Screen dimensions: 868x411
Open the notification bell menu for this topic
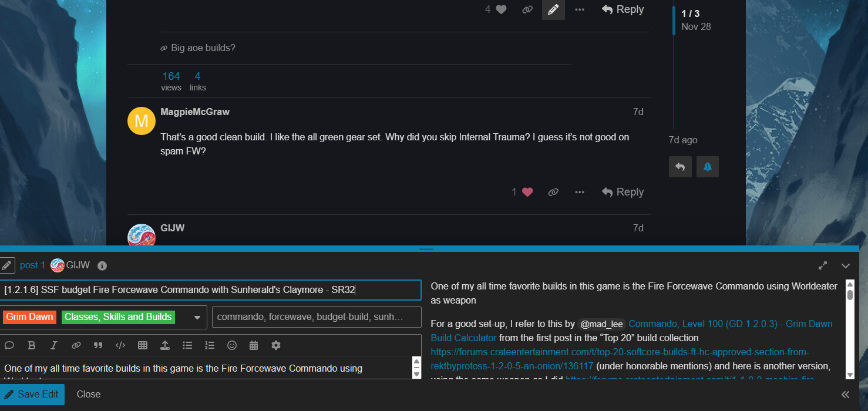coord(708,167)
